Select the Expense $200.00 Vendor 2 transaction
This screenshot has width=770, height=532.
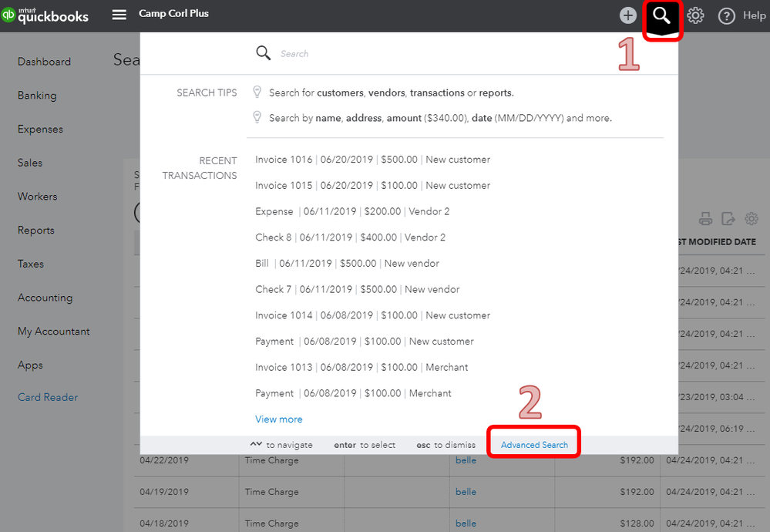click(x=352, y=212)
